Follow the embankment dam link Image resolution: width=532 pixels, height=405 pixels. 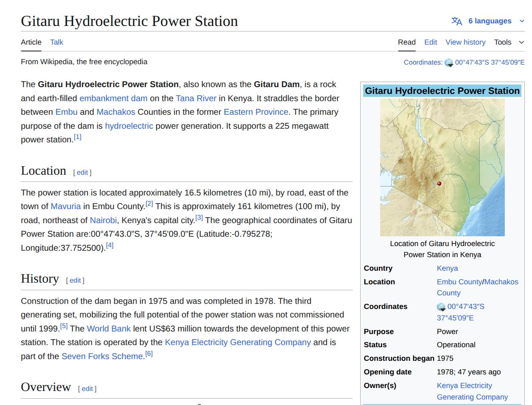pos(114,98)
